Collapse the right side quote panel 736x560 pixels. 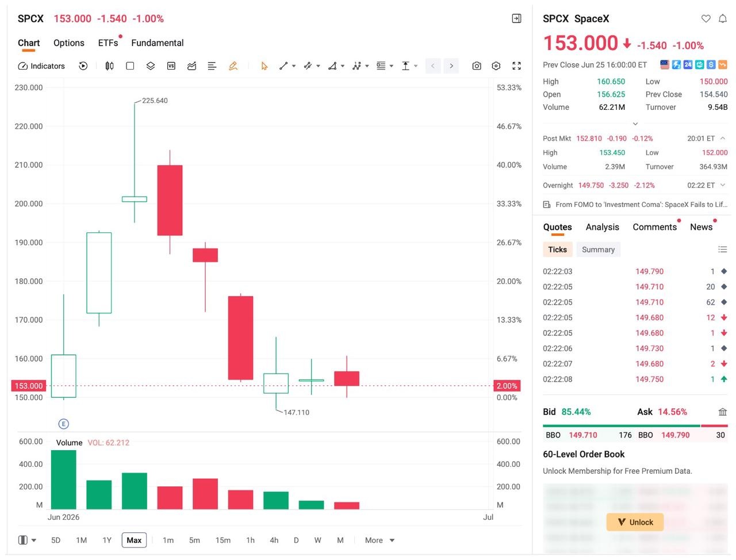[x=516, y=18]
